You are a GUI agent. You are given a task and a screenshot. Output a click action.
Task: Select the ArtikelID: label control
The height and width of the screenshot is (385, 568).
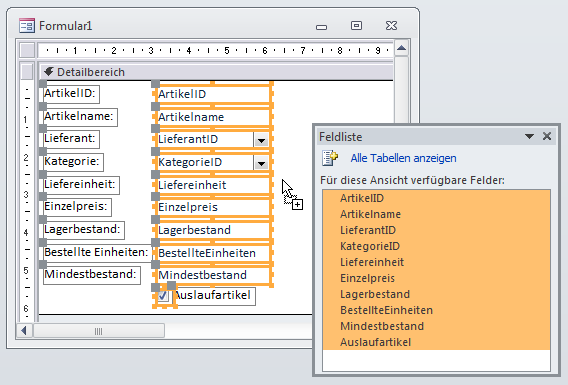coord(71,94)
